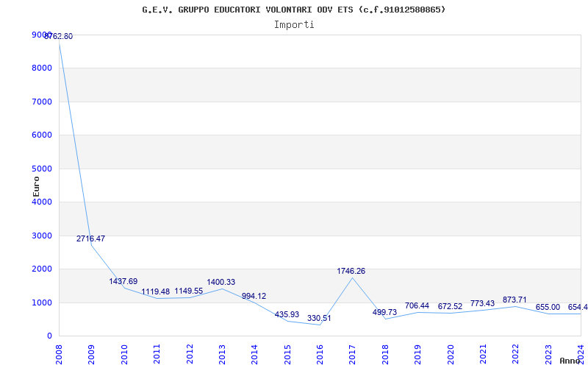588x368 pixels.
Task: Click the x-axis year 2017
Action: [352, 354]
